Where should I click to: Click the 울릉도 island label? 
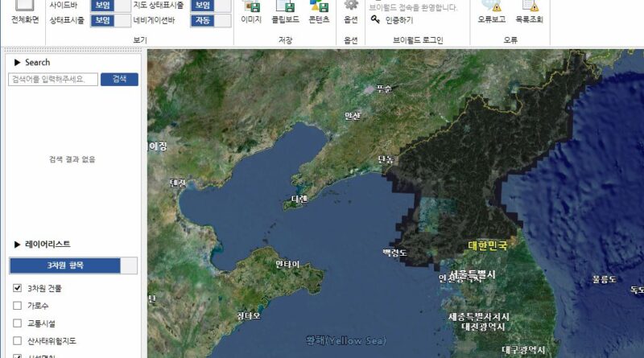click(x=605, y=280)
